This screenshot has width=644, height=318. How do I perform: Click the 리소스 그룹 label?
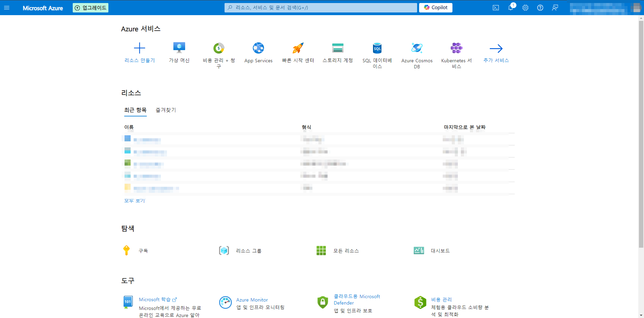point(249,251)
